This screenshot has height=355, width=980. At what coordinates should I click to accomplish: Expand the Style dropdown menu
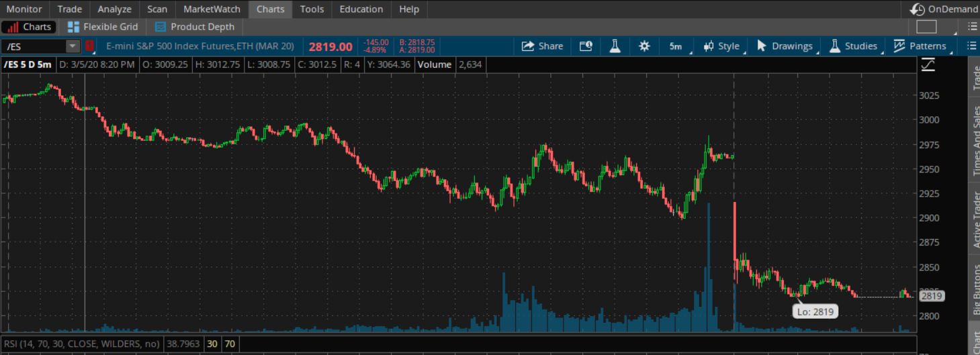[x=721, y=46]
